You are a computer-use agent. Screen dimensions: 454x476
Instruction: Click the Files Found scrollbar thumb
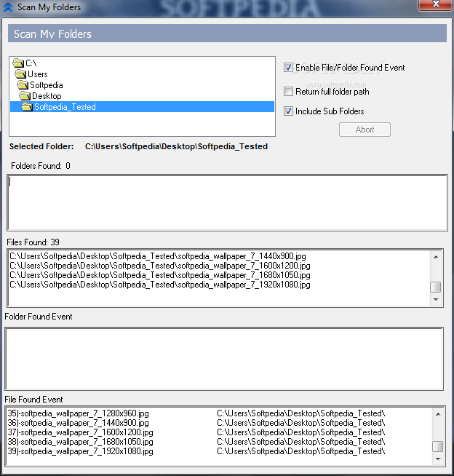(x=436, y=287)
